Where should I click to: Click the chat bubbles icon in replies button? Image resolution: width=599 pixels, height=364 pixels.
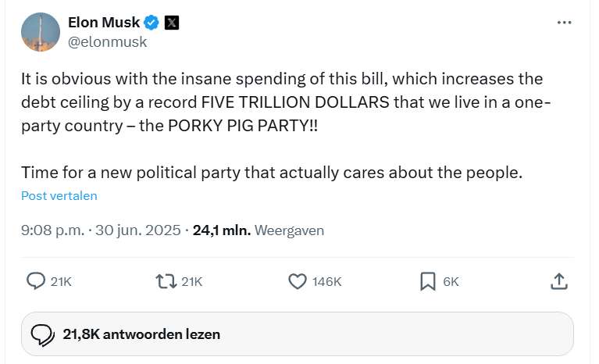[x=42, y=334]
